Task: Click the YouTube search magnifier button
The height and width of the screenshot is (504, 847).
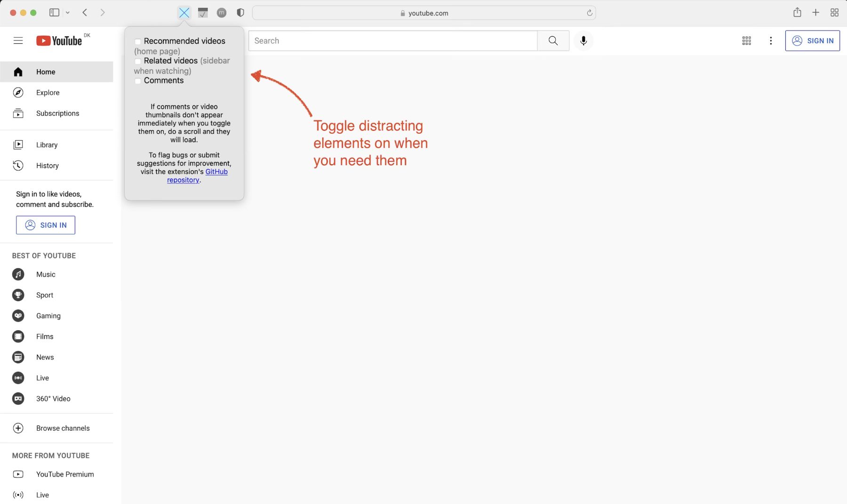Action: (x=553, y=41)
